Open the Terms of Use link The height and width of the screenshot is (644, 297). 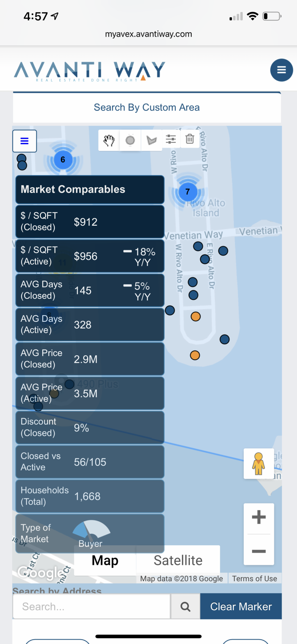[x=254, y=579]
